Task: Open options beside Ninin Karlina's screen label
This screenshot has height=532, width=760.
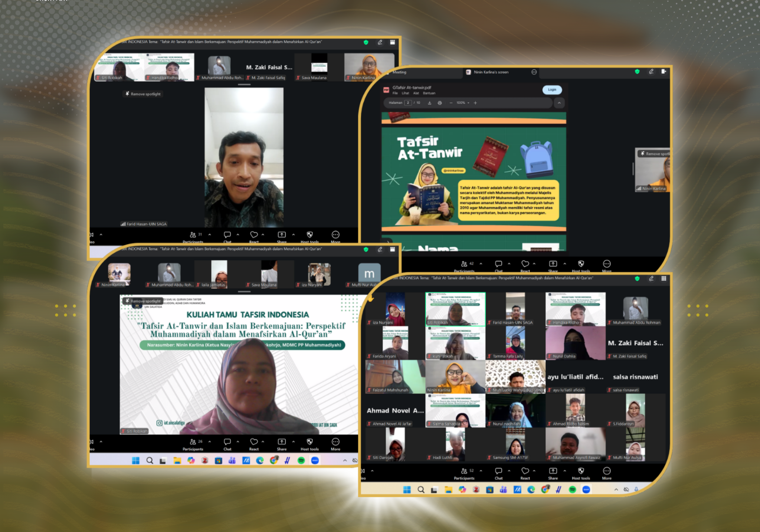Action: (534, 72)
